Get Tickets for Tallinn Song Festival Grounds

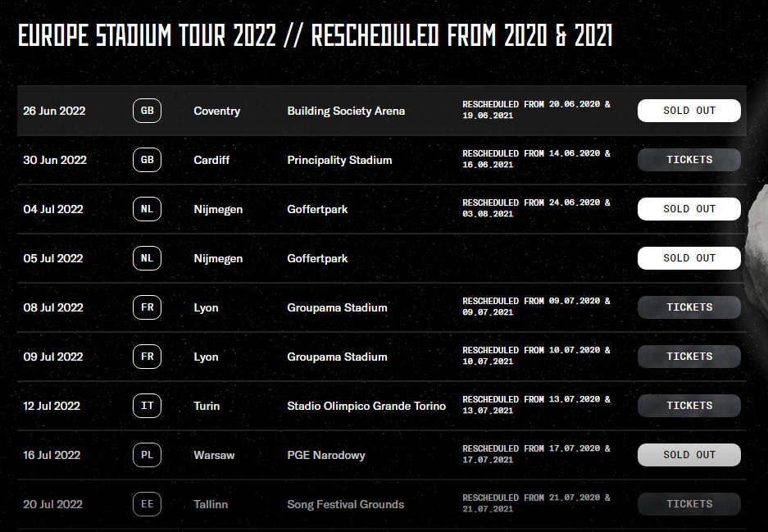point(689,504)
